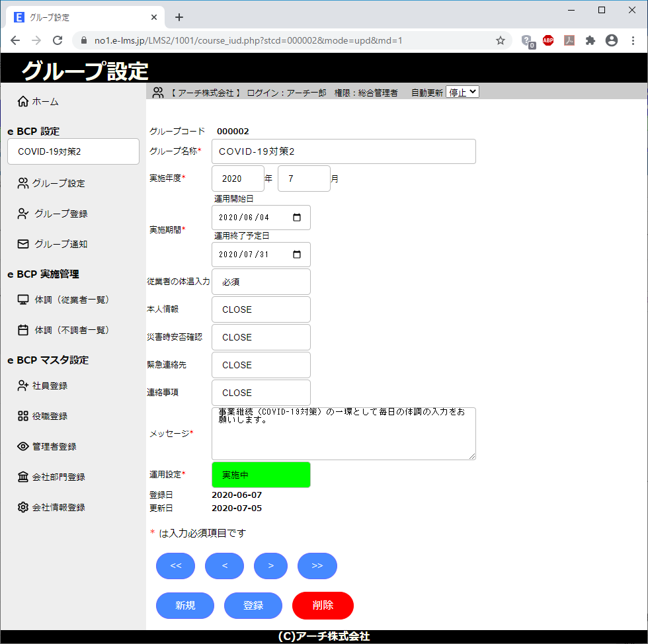Toggle the 緊急連絡先 CLOSE field
The image size is (648, 644).
(261, 365)
